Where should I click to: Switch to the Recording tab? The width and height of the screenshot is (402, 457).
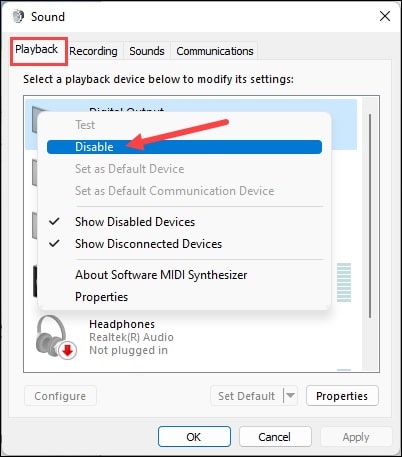click(x=93, y=51)
